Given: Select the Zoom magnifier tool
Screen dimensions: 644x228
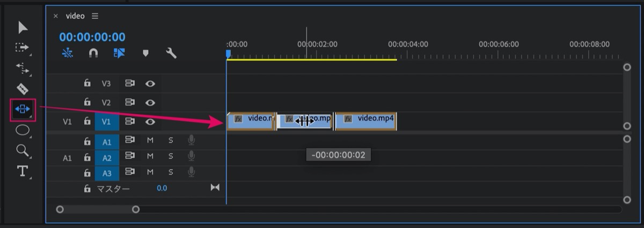Looking at the screenshot, I should pyautogui.click(x=23, y=150).
